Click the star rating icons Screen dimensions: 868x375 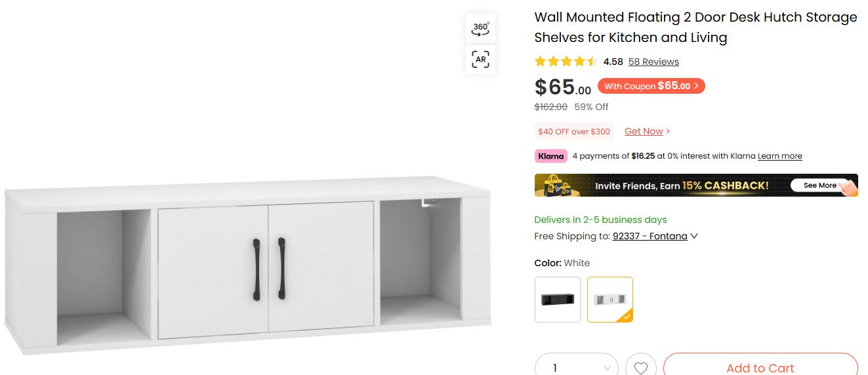[x=566, y=62]
